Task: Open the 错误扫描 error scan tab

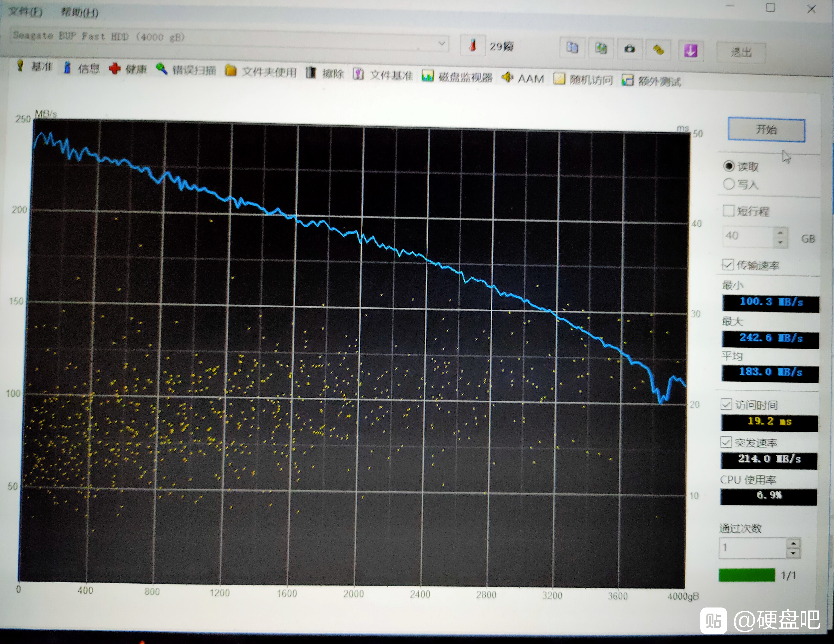Action: 186,70
